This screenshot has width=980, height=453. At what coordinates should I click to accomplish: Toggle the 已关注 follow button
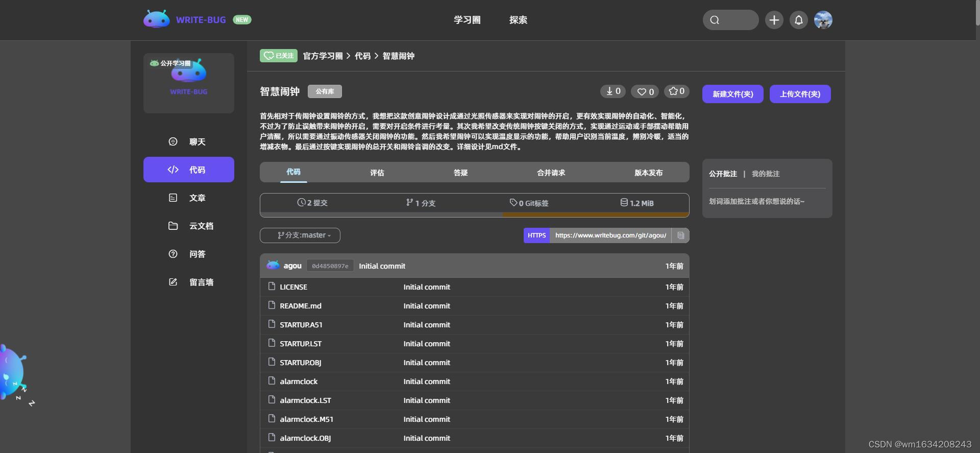click(279, 56)
